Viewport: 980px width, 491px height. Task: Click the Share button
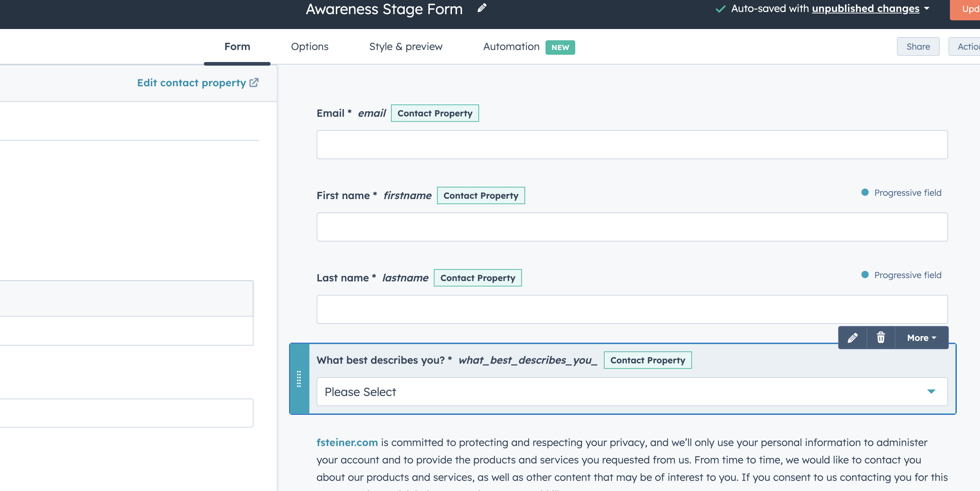pyautogui.click(x=918, y=46)
